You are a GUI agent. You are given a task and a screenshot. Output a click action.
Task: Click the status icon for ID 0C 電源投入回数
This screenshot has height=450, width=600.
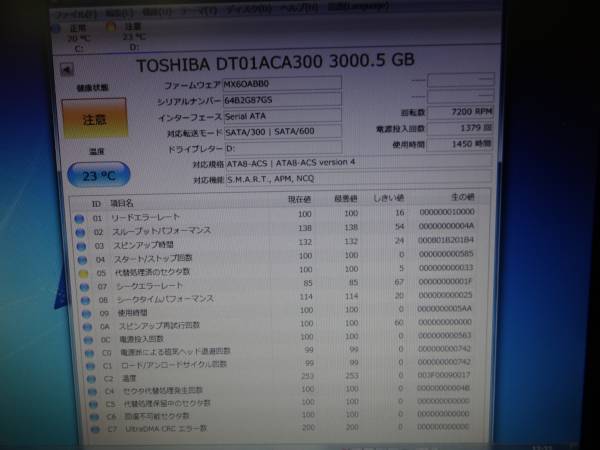tap(88, 340)
